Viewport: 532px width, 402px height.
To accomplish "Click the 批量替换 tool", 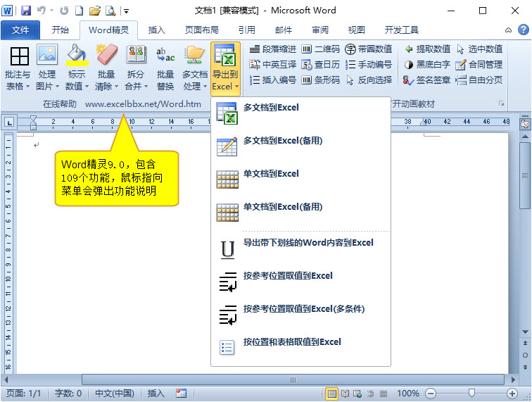I will coord(165,68).
